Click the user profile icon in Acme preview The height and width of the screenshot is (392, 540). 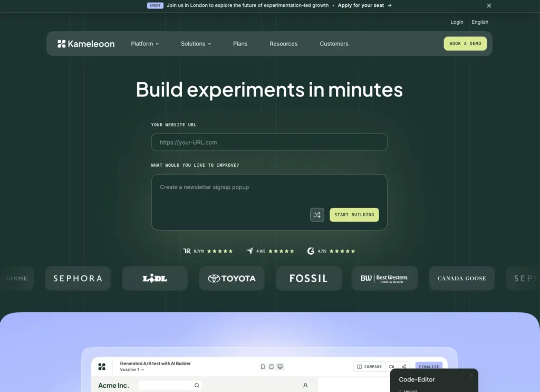(305, 385)
